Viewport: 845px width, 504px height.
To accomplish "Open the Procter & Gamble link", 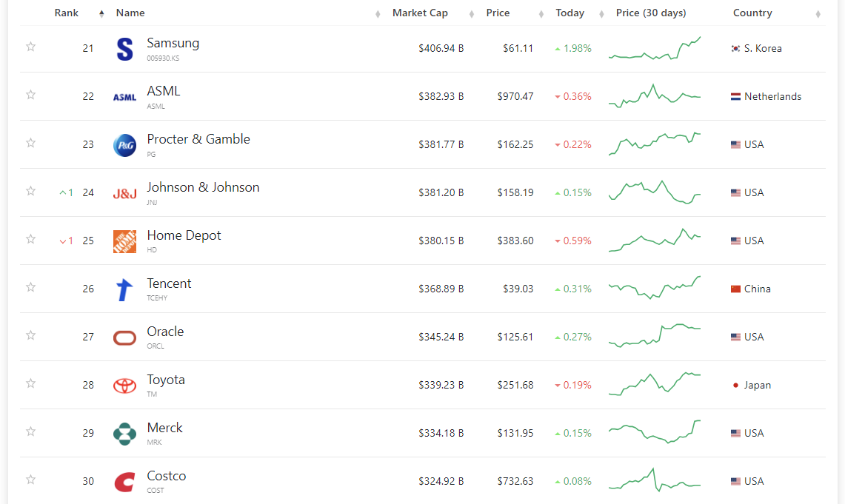I will [x=198, y=139].
